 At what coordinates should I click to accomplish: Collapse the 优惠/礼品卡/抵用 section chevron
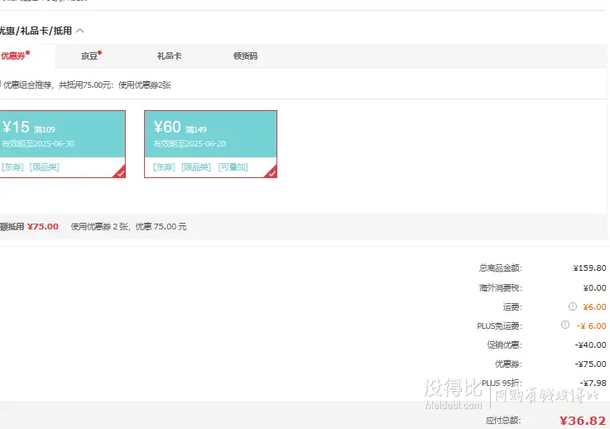pos(80,31)
